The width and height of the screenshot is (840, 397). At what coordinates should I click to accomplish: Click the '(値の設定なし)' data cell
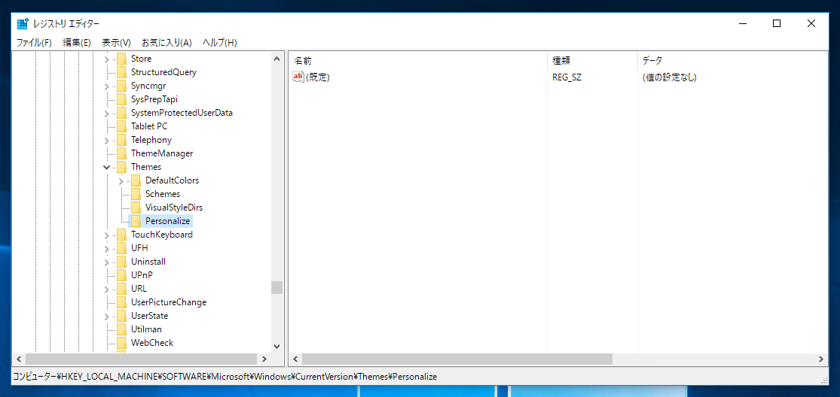(669, 77)
